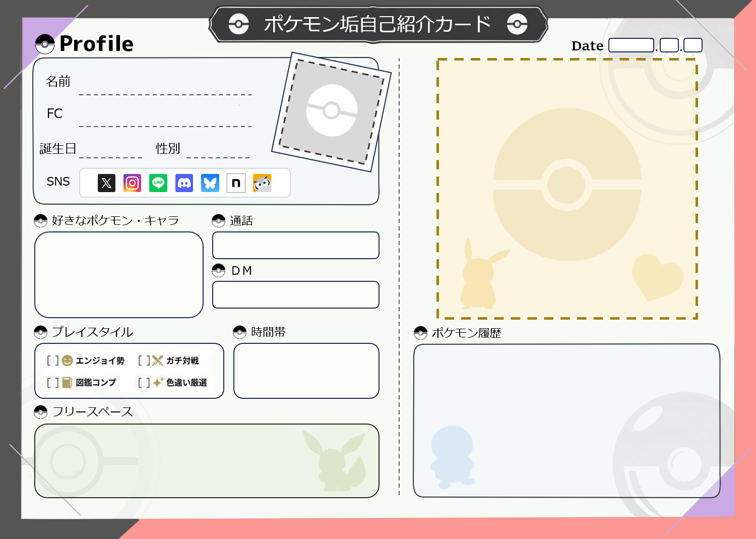The height and width of the screenshot is (539, 756).
Task: Select the Instagram icon in SNS row
Action: [132, 183]
